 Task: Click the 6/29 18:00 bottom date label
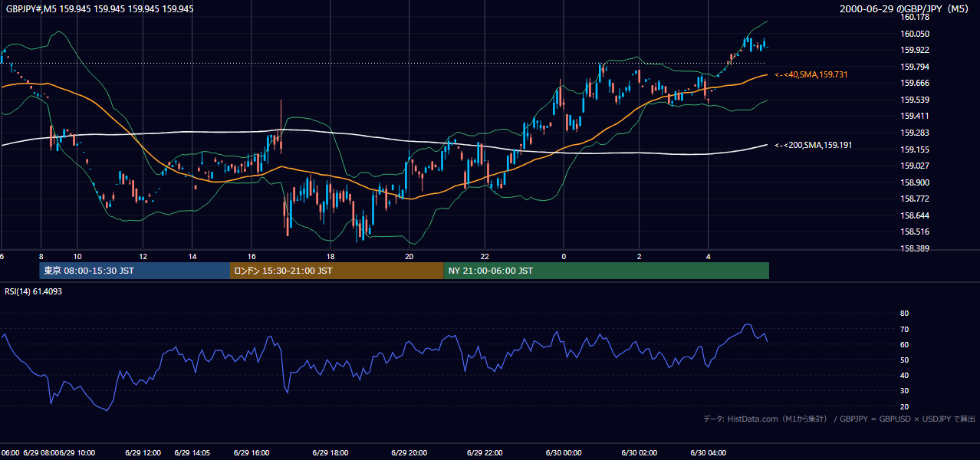pos(331,453)
